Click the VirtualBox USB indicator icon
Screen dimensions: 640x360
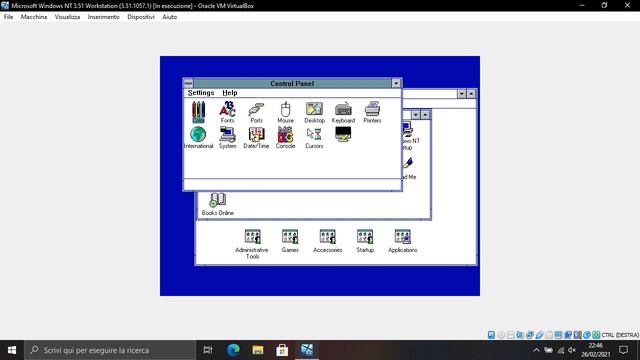[x=539, y=335]
